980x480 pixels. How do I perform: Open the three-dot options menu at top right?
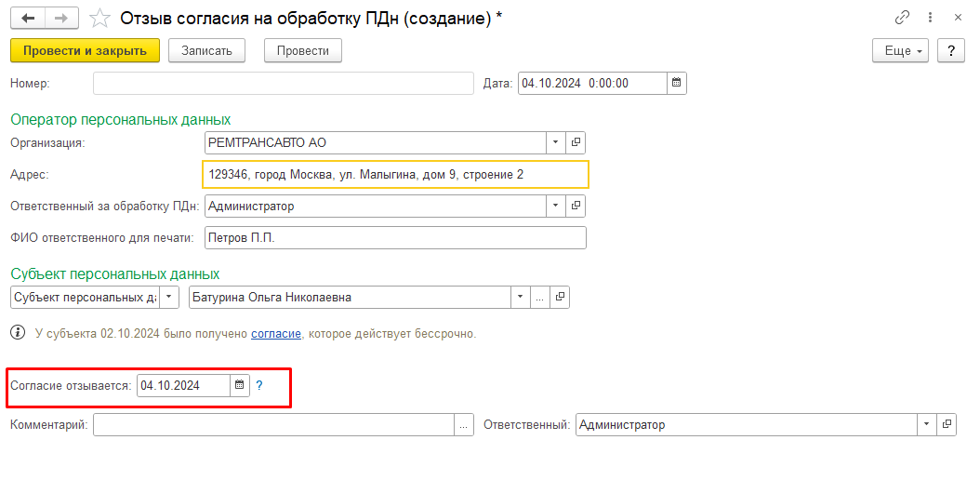[x=930, y=18]
